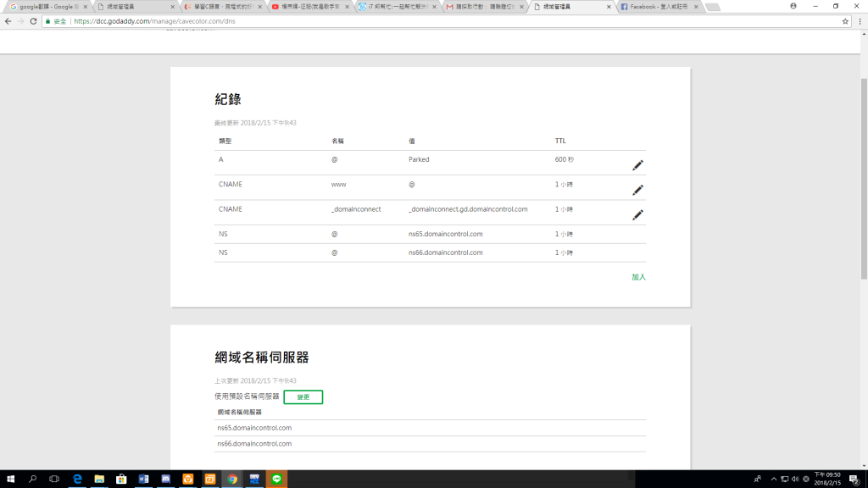Click the page vertical scrollbar thumb

864,179
